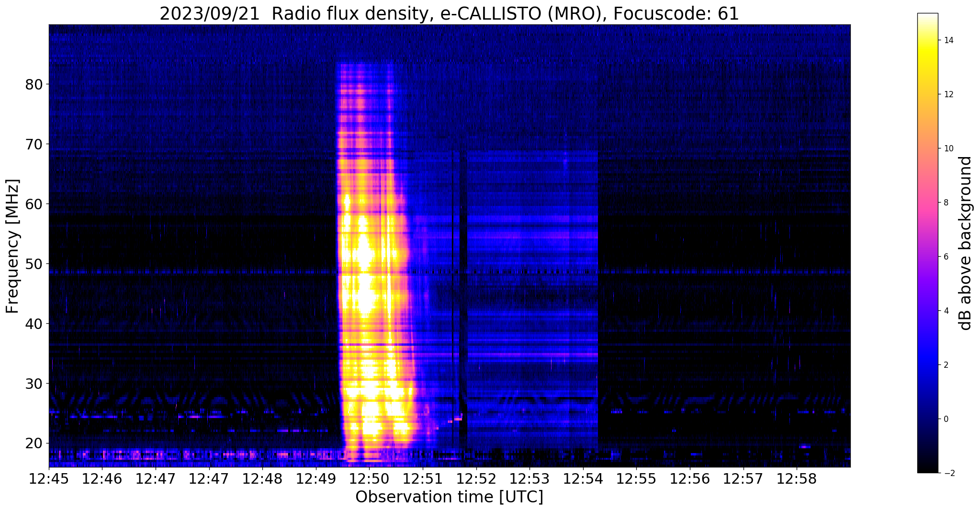This screenshot has width=980, height=511.
Task: Click the 'dB above background' colorbar label
Action: click(966, 243)
